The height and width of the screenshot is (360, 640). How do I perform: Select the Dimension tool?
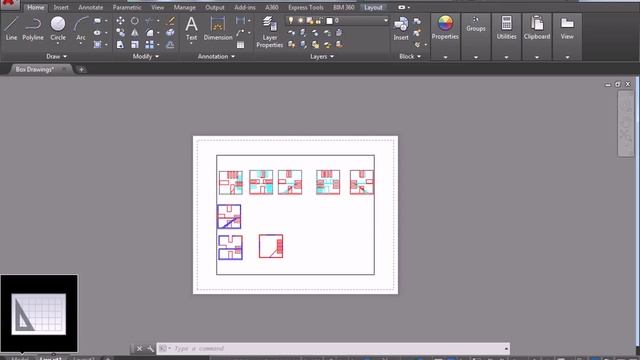218,29
